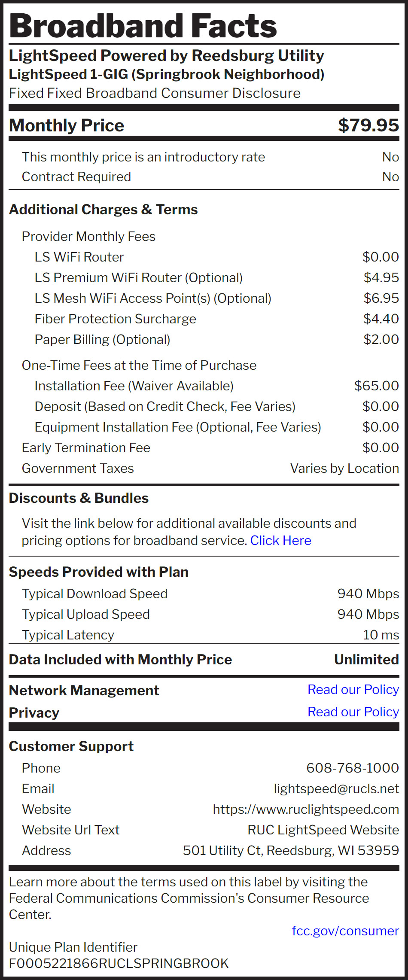Click the LS Premium WiFi Router $4.95 amount
The image size is (408, 980).
pyautogui.click(x=381, y=277)
